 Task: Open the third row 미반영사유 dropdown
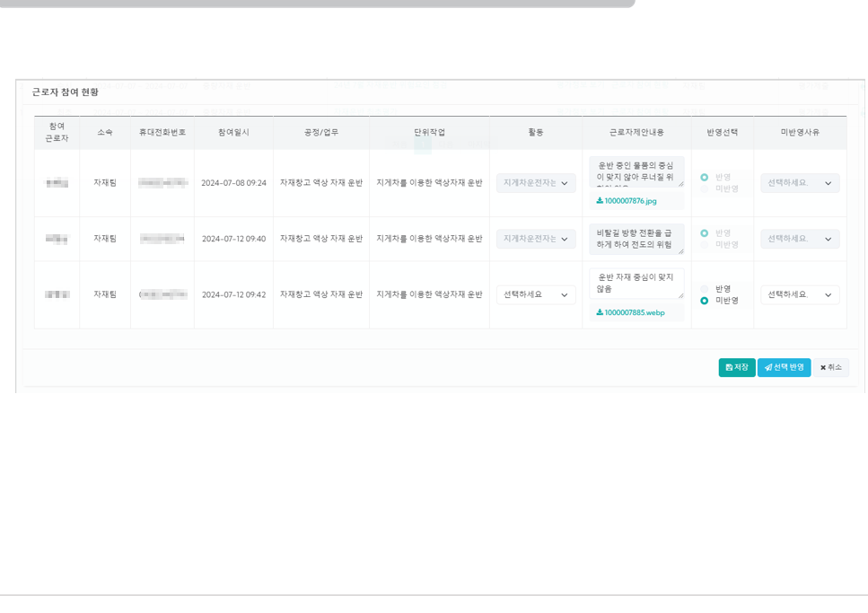pyautogui.click(x=800, y=295)
